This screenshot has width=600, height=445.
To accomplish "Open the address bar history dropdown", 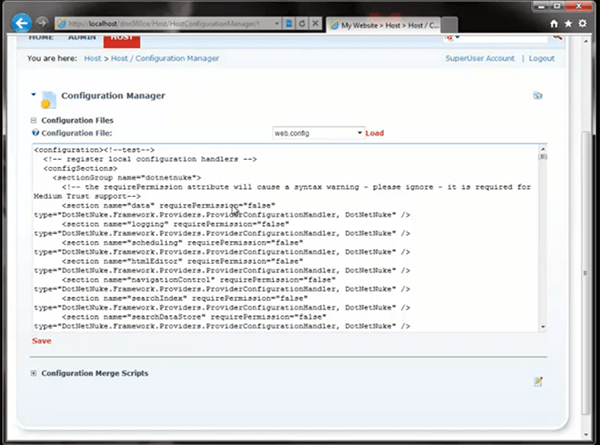I will pyautogui.click(x=277, y=23).
